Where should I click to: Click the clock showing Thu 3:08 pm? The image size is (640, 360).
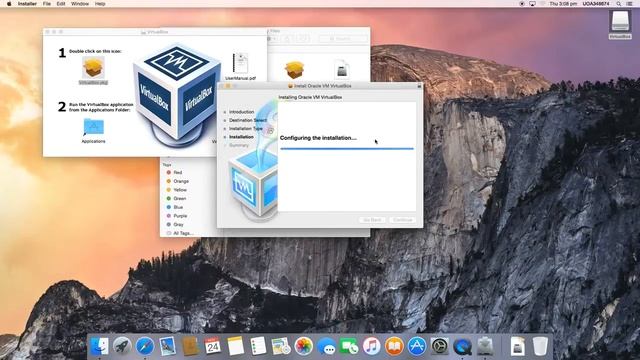(563, 4)
